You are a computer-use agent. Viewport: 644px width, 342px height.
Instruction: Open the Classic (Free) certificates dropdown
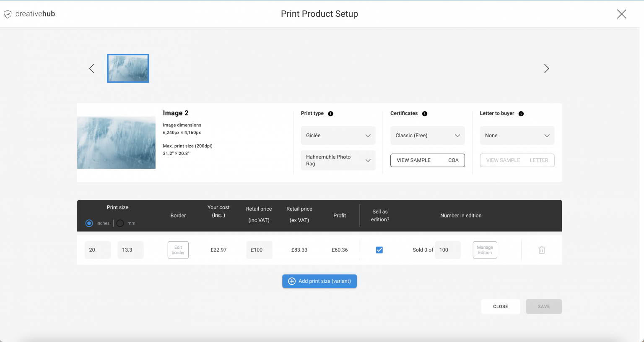pos(427,136)
